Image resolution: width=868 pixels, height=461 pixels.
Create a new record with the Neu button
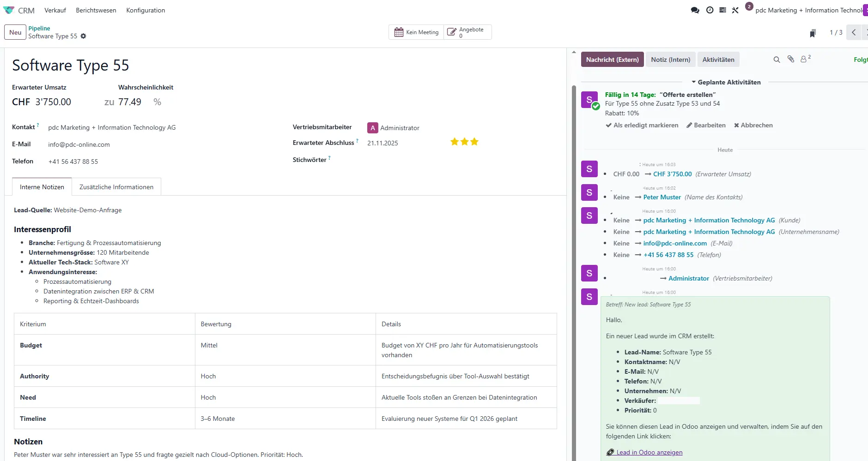point(15,32)
